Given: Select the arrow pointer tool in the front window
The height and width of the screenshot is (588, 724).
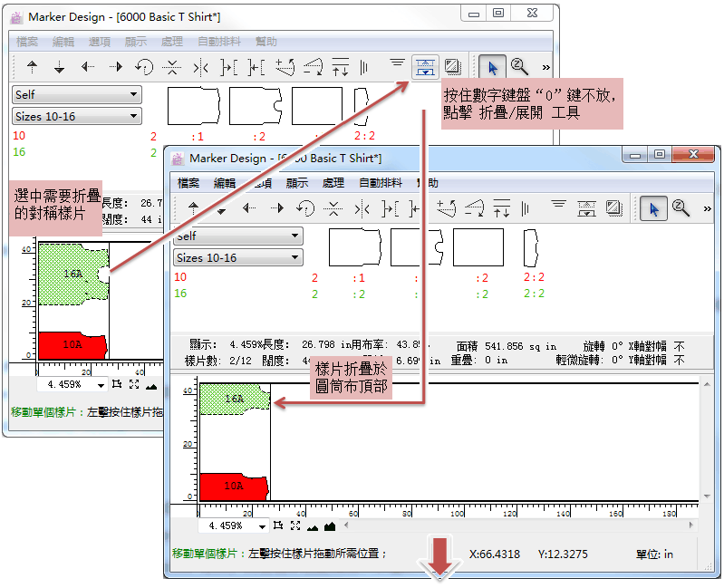Looking at the screenshot, I should coord(653,208).
